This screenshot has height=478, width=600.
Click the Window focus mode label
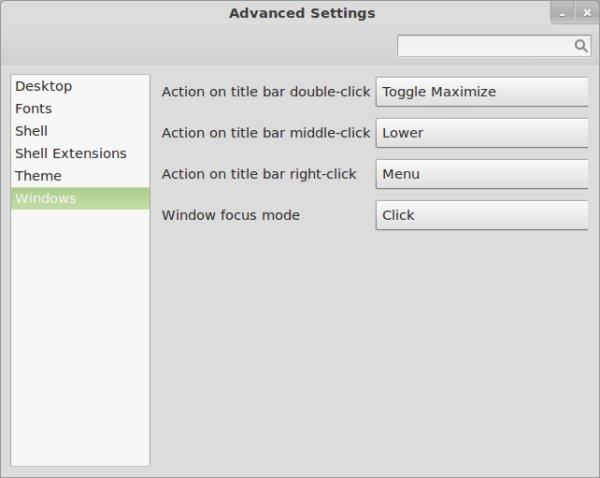pyautogui.click(x=231, y=215)
